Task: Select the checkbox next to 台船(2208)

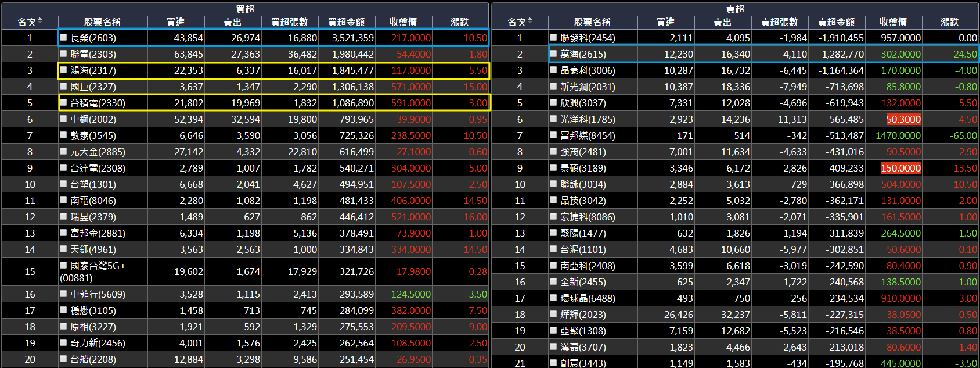Action: [x=64, y=359]
